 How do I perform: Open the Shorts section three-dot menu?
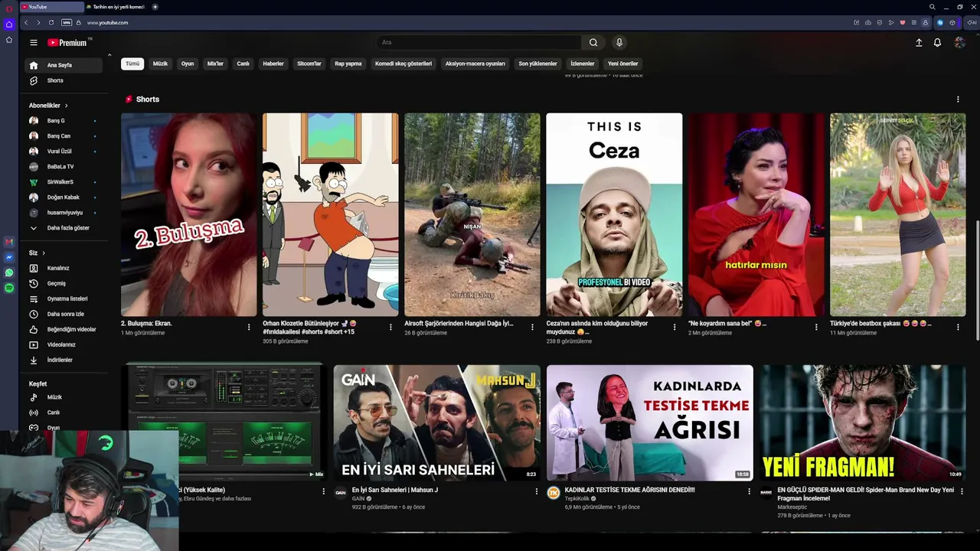coord(958,99)
